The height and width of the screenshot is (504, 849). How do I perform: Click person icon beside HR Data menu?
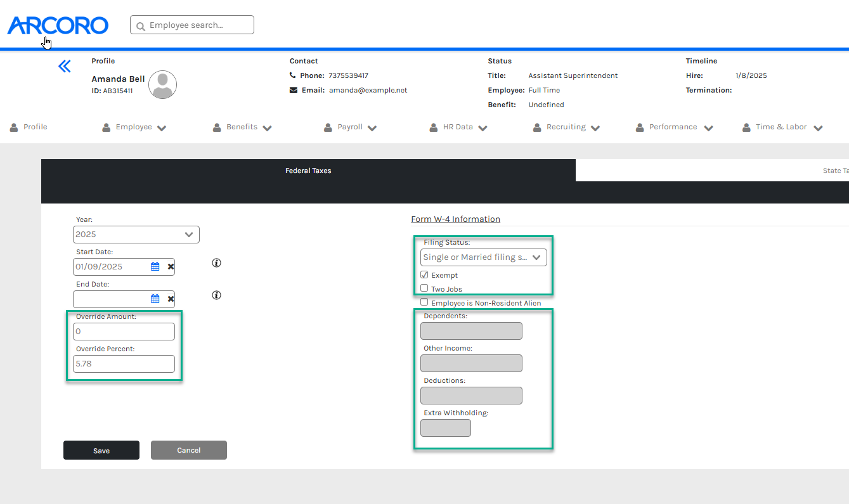tap(434, 127)
